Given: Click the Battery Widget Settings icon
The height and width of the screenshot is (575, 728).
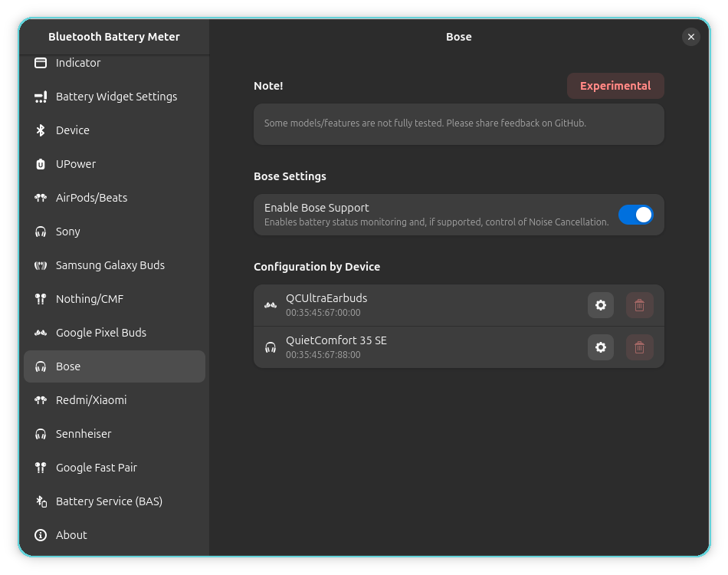Looking at the screenshot, I should coord(41,97).
